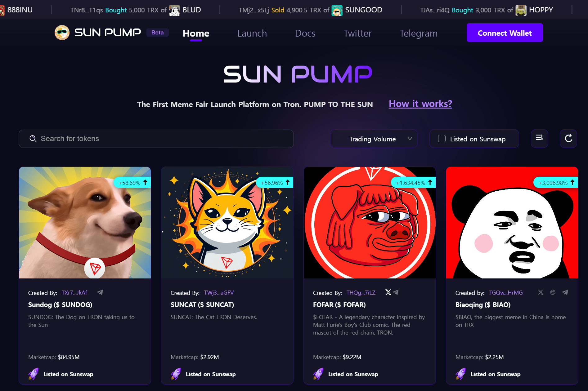The image size is (588, 391).
Task: Open the Telegram nav link
Action: point(419,33)
